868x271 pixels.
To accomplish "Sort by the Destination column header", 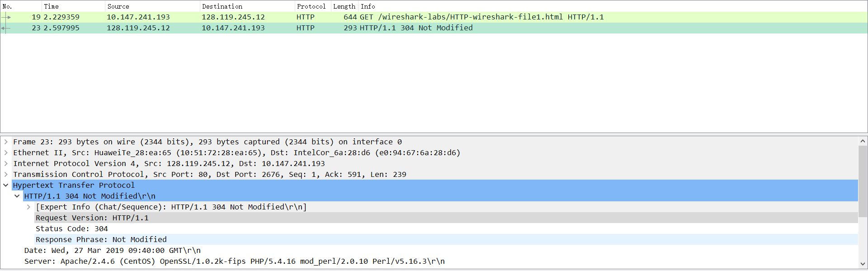I will pyautogui.click(x=247, y=6).
